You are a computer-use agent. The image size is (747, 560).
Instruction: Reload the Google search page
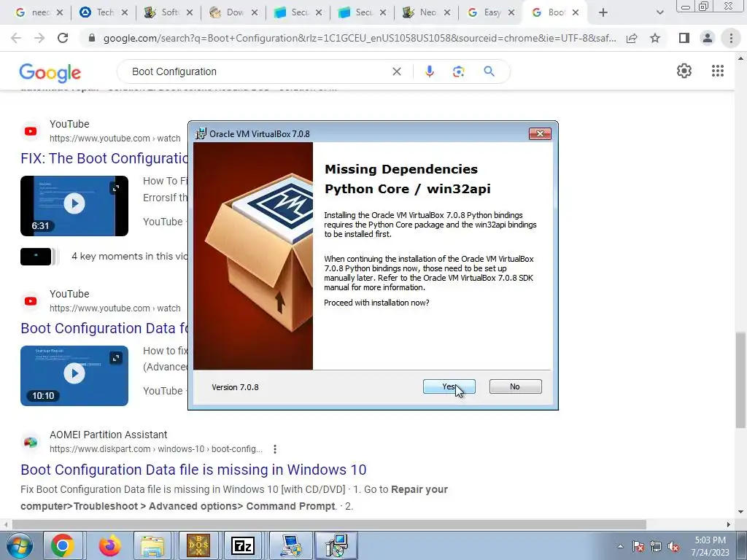point(63,38)
